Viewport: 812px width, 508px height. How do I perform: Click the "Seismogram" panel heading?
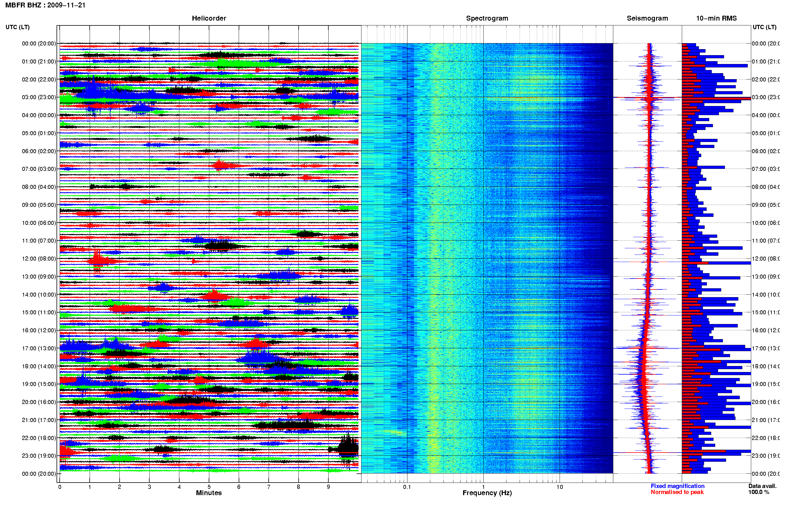647,18
